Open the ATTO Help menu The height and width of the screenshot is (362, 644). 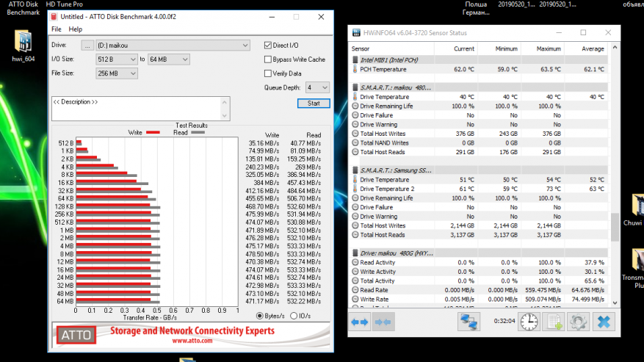(x=75, y=29)
